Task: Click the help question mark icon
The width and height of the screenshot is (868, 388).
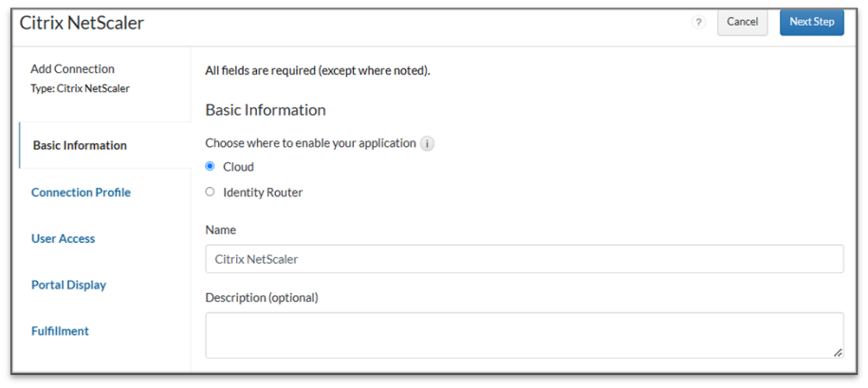Action: tap(698, 23)
